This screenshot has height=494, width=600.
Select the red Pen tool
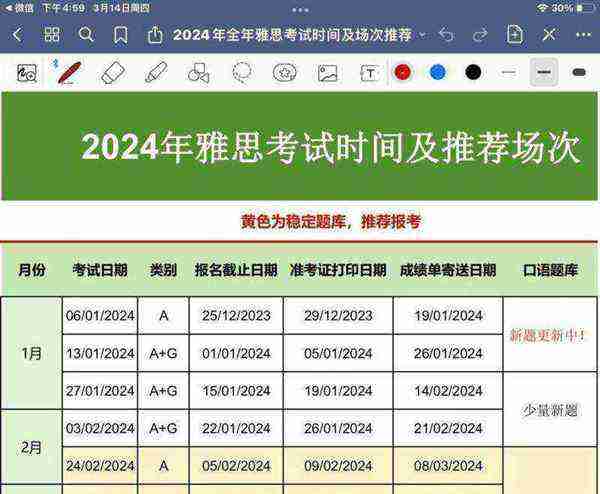69,72
